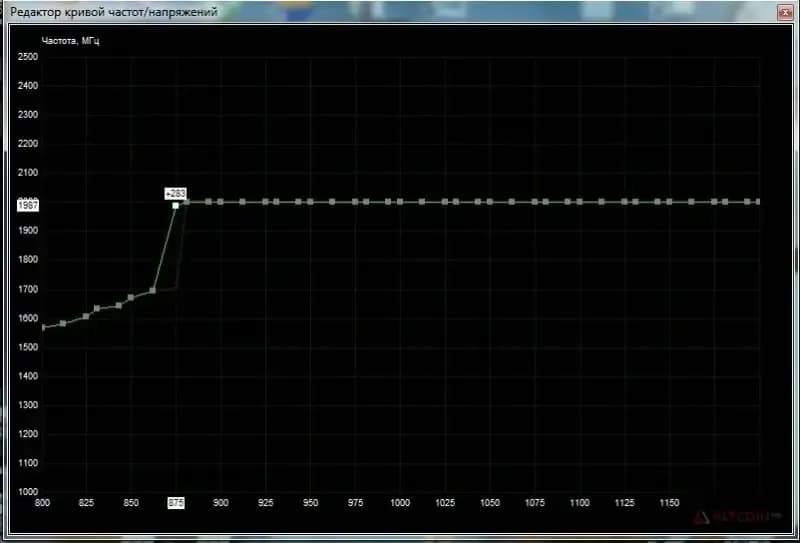Select the curve point at 925 mV
This screenshot has width=800, height=543.
265,202
